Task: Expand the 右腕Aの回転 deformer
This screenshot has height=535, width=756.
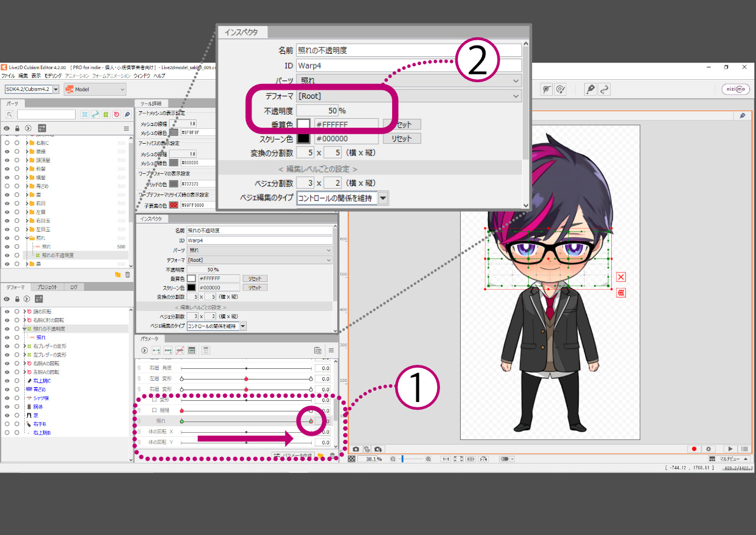Action: pyautogui.click(x=24, y=364)
